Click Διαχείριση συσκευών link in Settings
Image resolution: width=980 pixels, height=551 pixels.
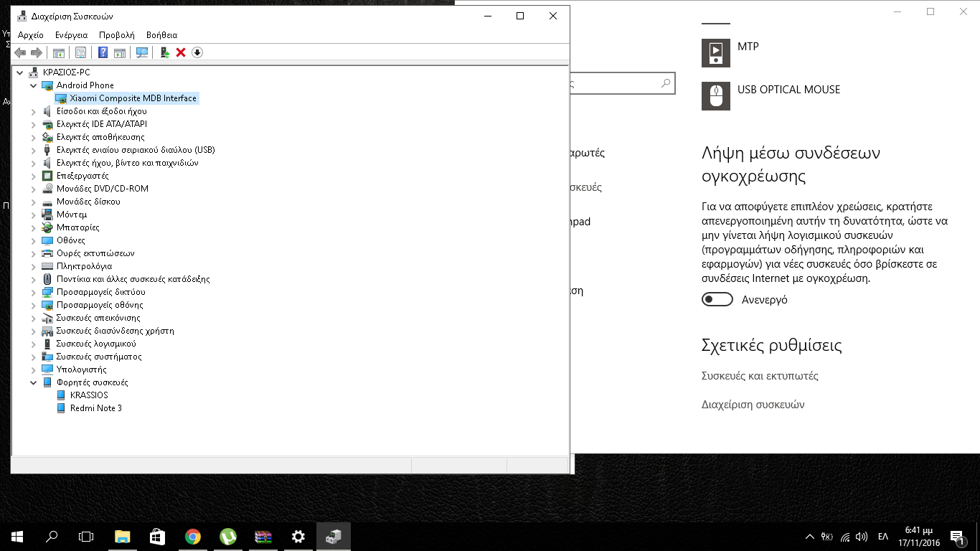click(x=753, y=405)
